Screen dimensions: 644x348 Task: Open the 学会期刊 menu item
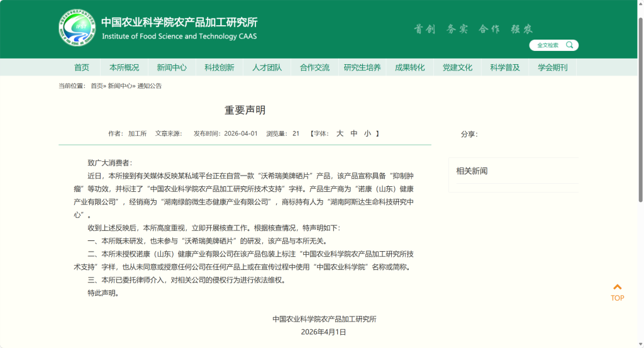tap(553, 67)
